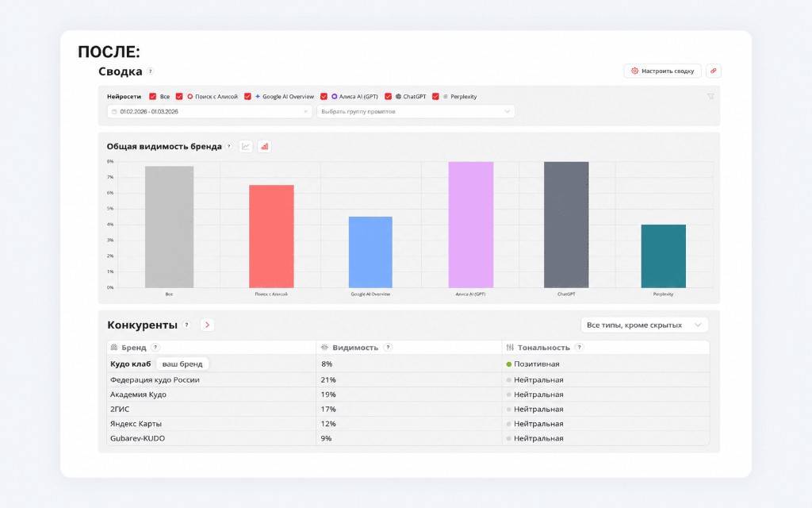This screenshot has height=508, width=812.
Task: Switch to bar chart view
Action: [x=265, y=147]
